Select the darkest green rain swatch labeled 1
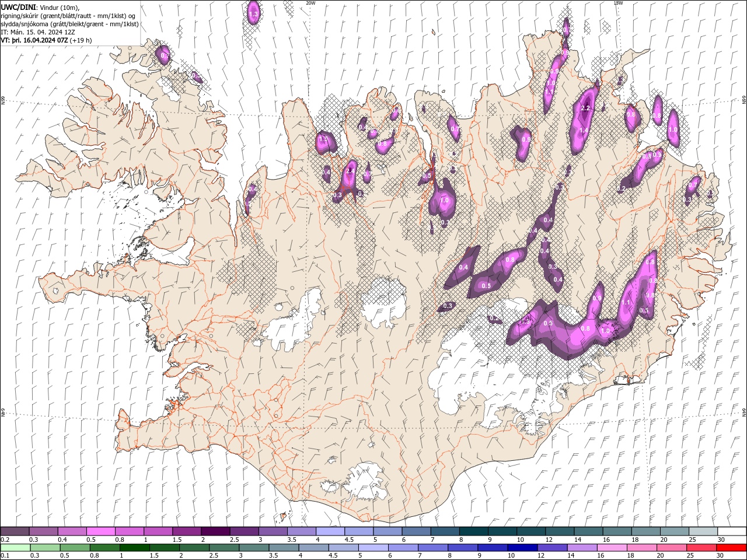The height and width of the screenshot is (560, 747). tap(134, 547)
